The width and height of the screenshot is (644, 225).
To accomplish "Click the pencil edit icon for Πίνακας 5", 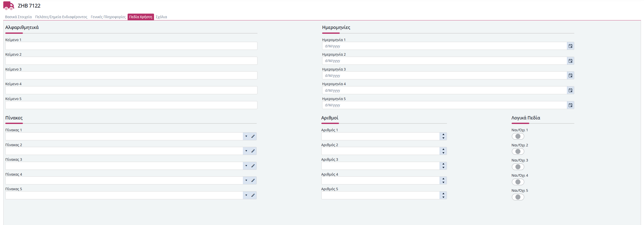I will [x=253, y=195].
